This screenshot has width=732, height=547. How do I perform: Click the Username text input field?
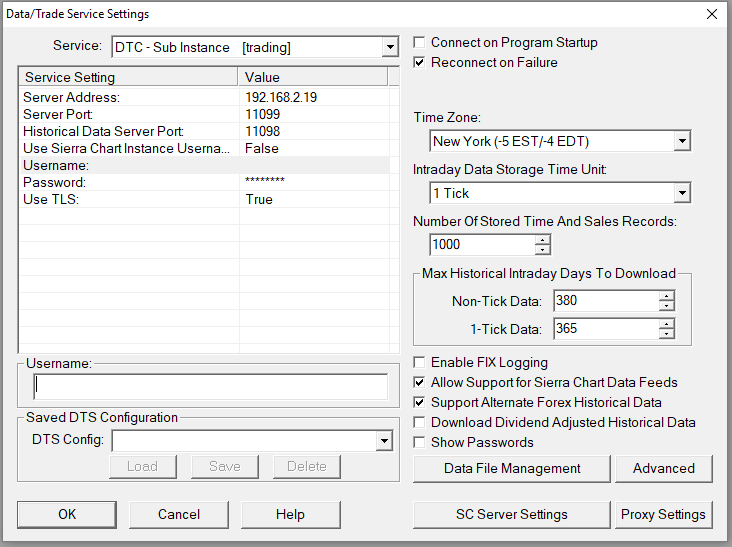coord(211,386)
